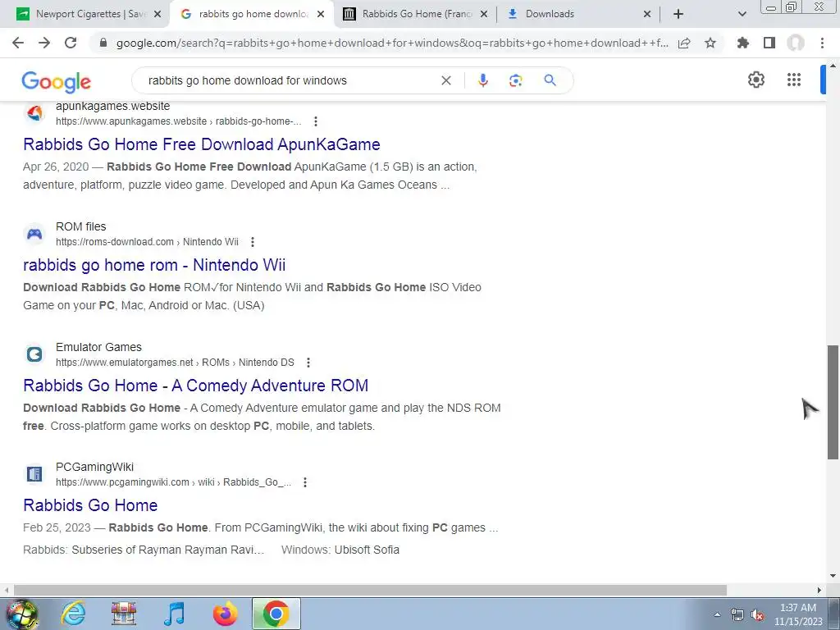Viewport: 840px width, 630px height.
Task: Open the Windows Start menu orb
Action: pos(21,614)
